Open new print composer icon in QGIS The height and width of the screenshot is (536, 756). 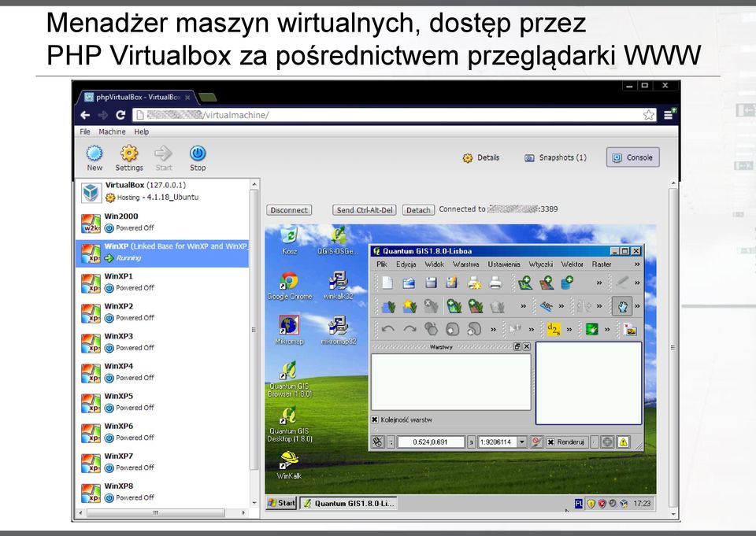click(x=474, y=283)
